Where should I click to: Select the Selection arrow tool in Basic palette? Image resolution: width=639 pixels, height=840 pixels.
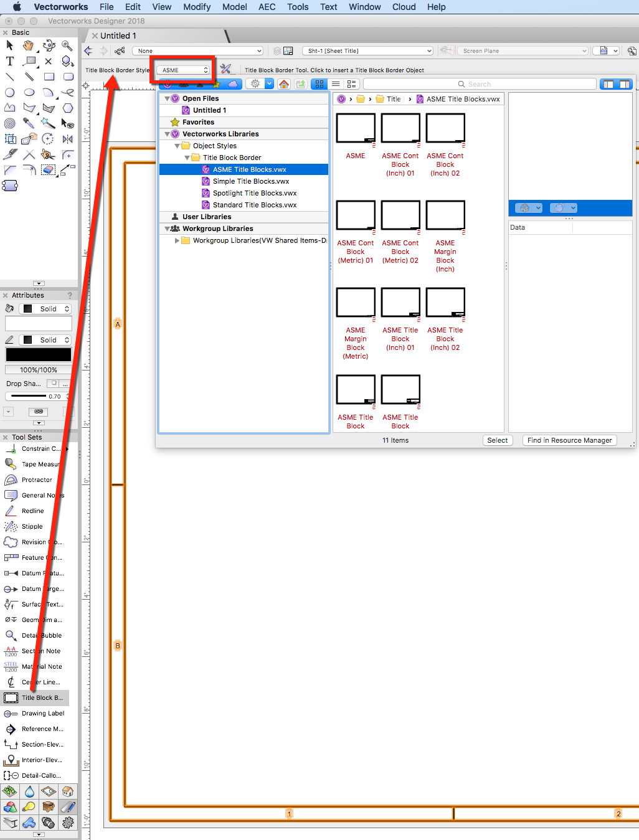click(x=9, y=45)
